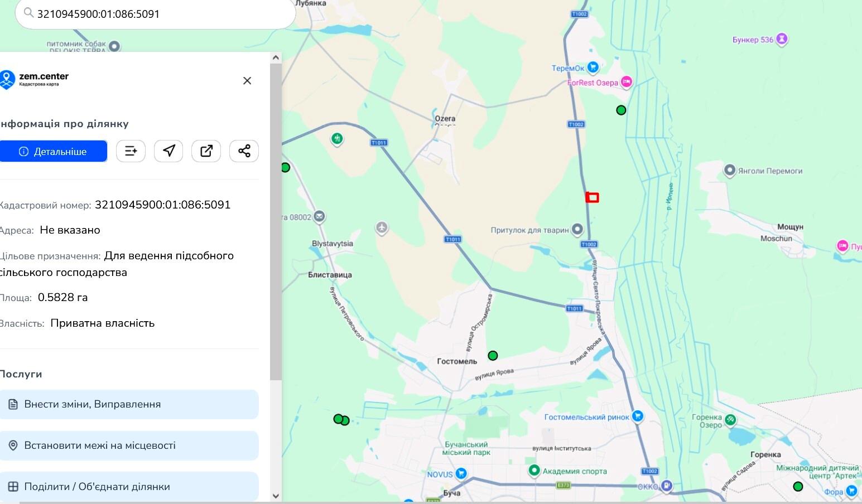
Task: Click the add-to-list icon button
Action: (x=131, y=151)
